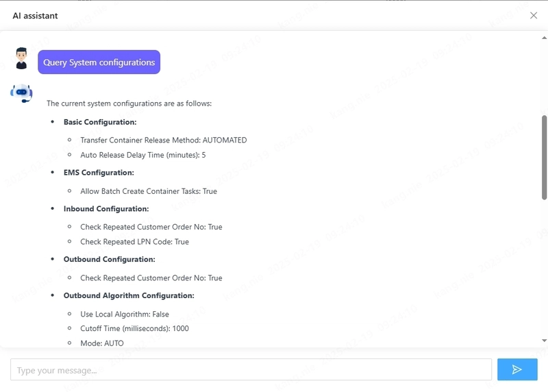Click 'Use Local Algorithm: False' line
This screenshot has width=548, height=392.
(125, 314)
